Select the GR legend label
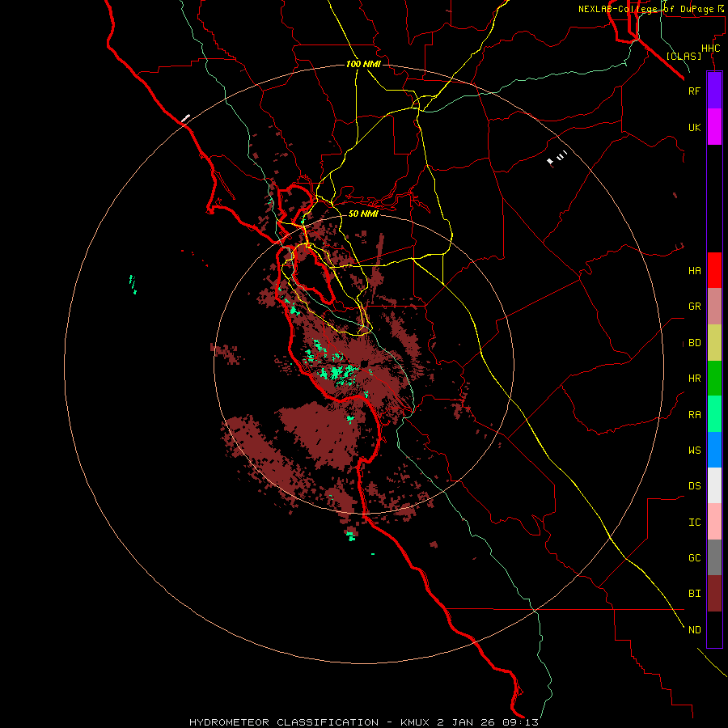Screen dimensions: 728x728 pyautogui.click(x=694, y=307)
